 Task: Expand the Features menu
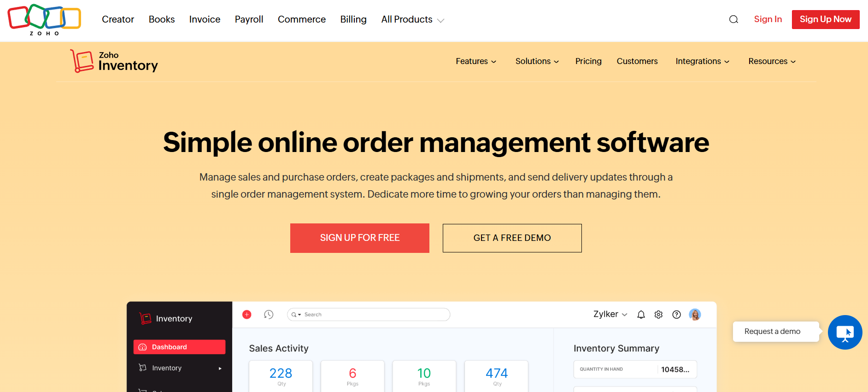[x=476, y=61]
